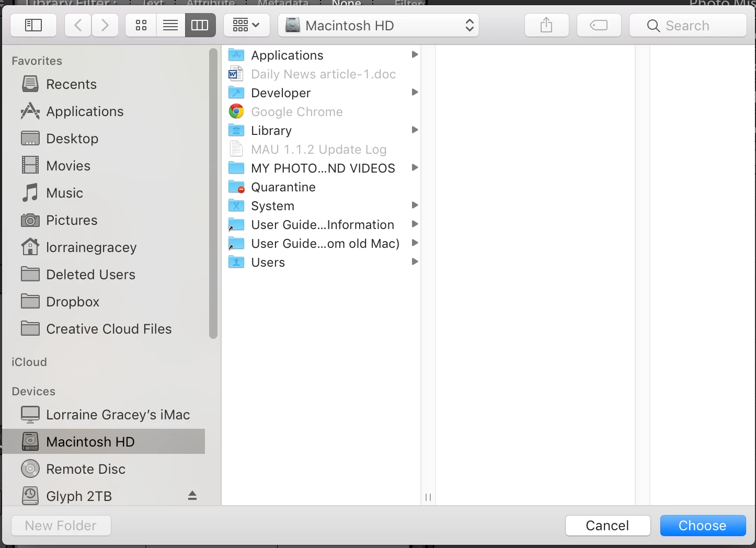Go back with the left chevron button
This screenshot has width=756, height=548.
(x=78, y=25)
